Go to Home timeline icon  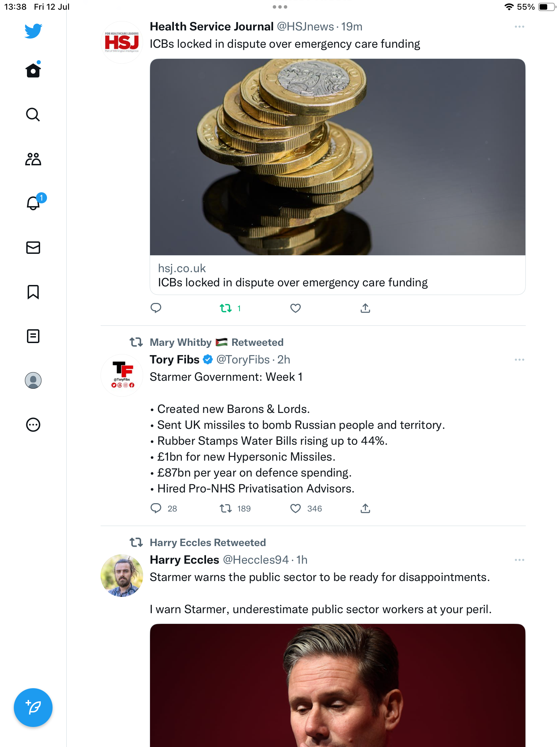pos(33,71)
